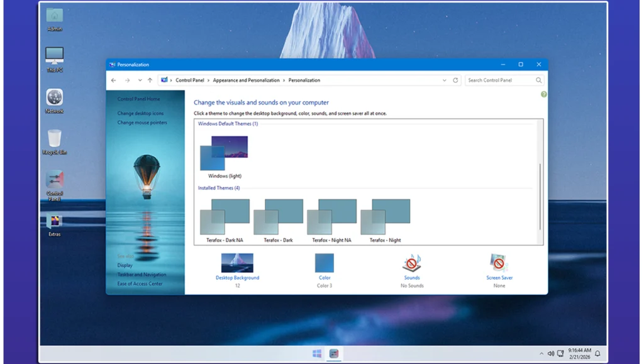Click the volume icon in system tray
Screen dimensions: 644x364
coord(550,354)
